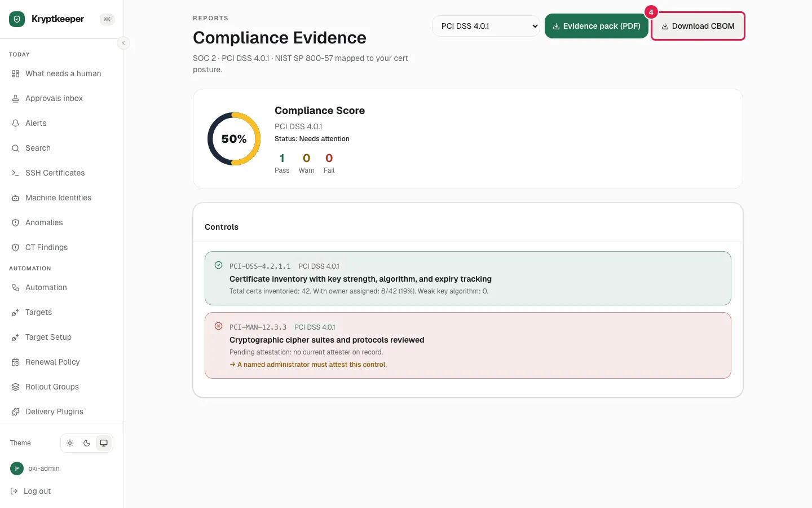The height and width of the screenshot is (508, 812).
Task: Open the Approvals inbox stamp icon
Action: pyautogui.click(x=15, y=98)
